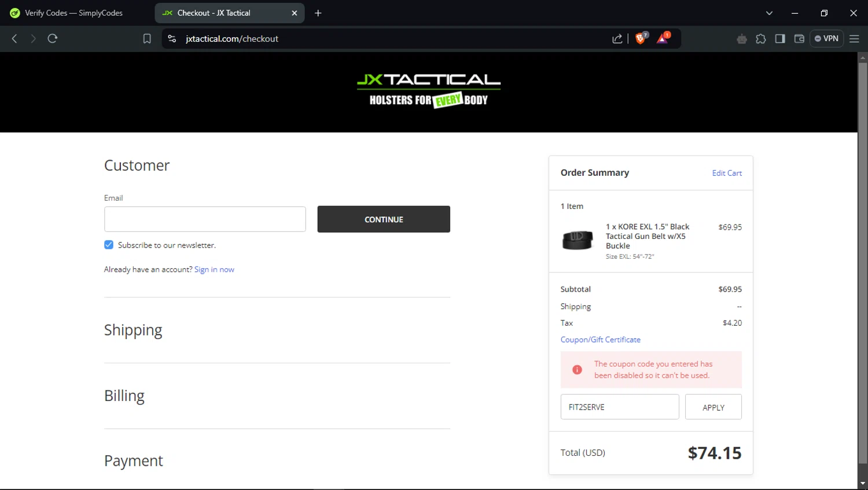Open Brave Shields lion icon

coord(641,38)
